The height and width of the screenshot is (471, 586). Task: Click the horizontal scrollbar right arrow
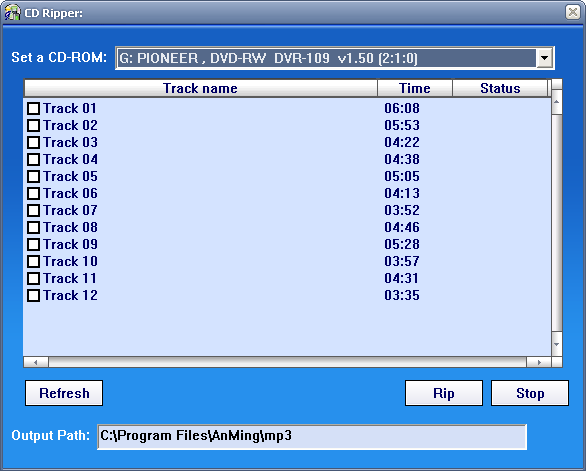click(539, 362)
